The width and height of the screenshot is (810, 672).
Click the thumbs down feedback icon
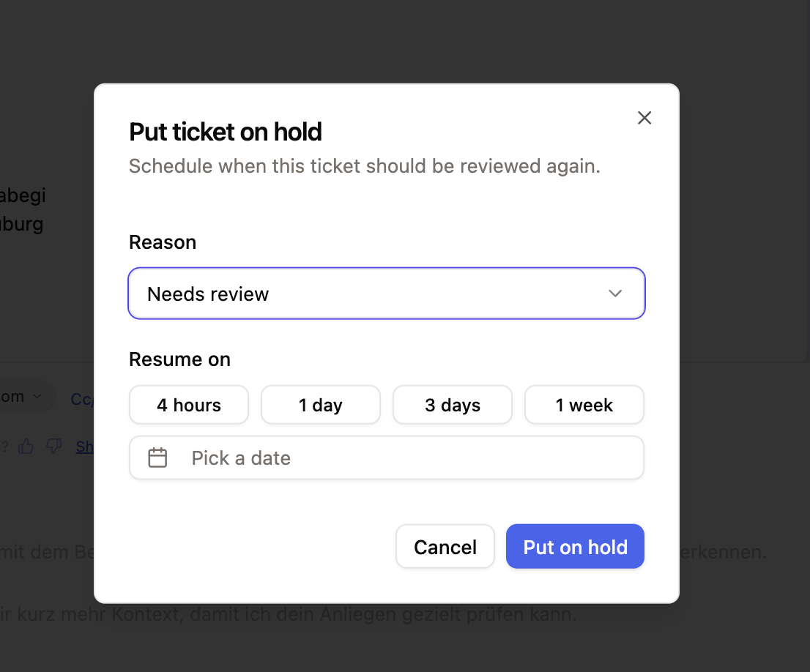tap(54, 446)
